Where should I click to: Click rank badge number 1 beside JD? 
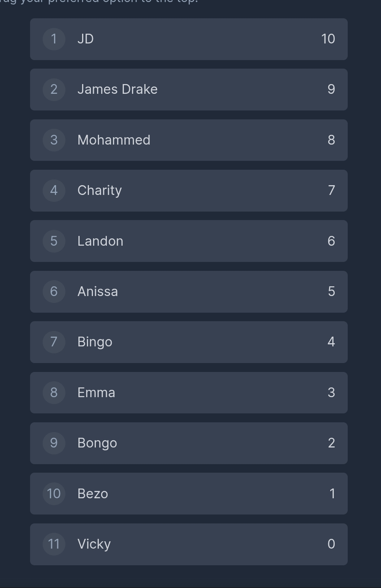54,39
